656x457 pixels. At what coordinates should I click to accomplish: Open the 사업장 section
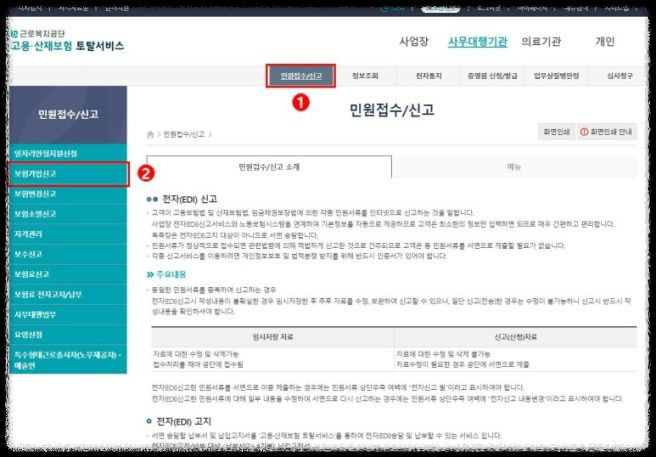click(x=414, y=41)
